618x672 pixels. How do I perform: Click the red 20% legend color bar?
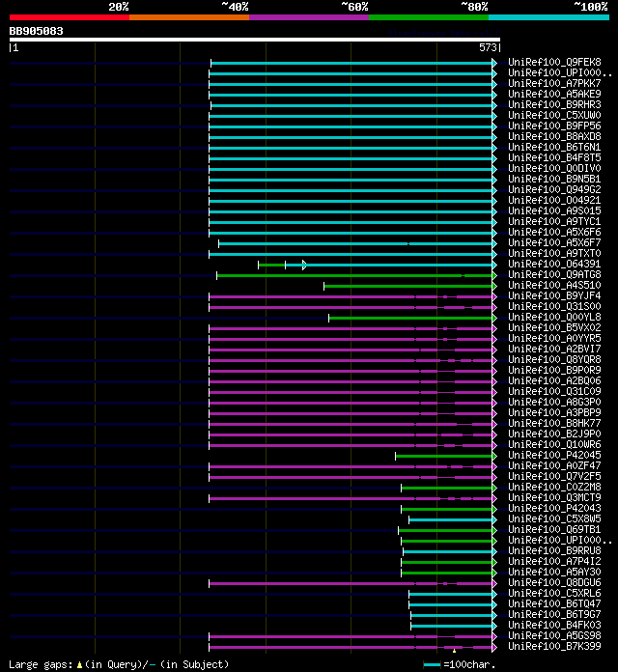[70, 17]
